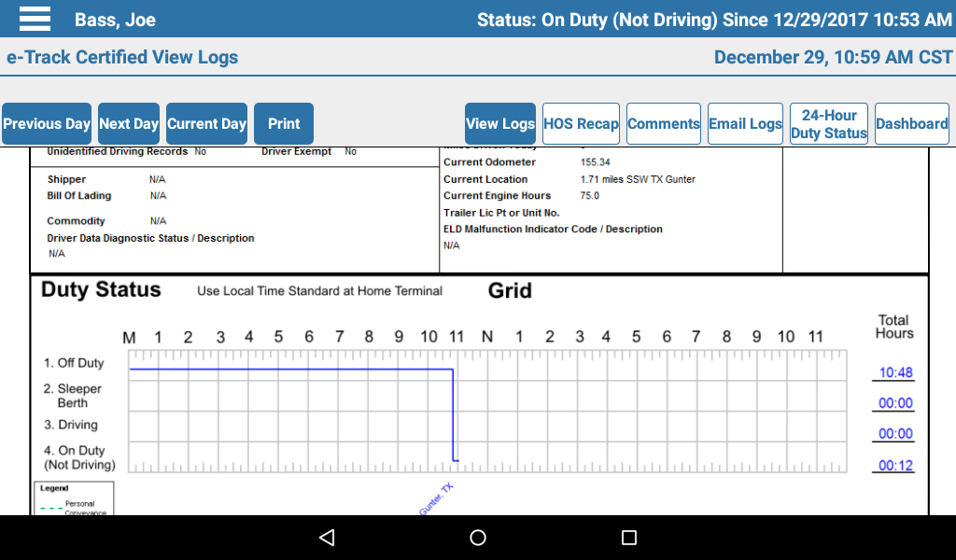This screenshot has width=956, height=560.
Task: Jump to Current Day log
Action: pyautogui.click(x=206, y=124)
